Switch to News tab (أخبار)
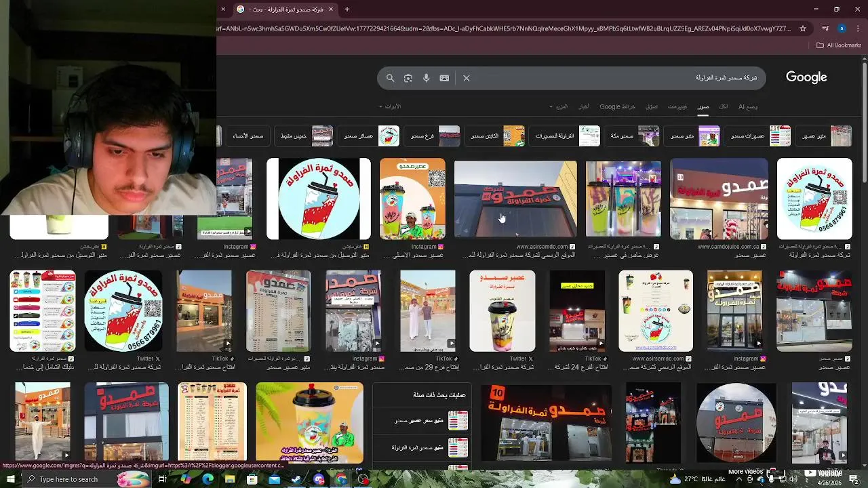Viewport: 868px width, 488px height. coord(584,107)
